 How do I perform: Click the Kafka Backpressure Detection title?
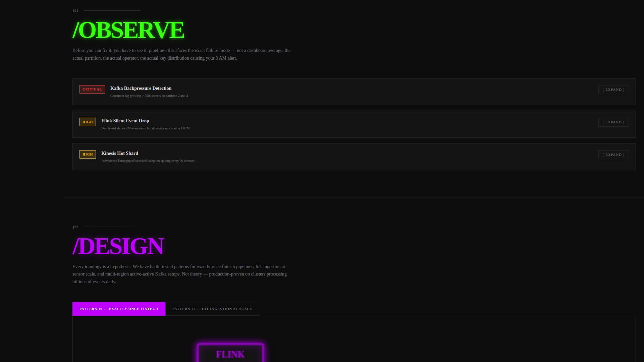click(x=141, y=88)
